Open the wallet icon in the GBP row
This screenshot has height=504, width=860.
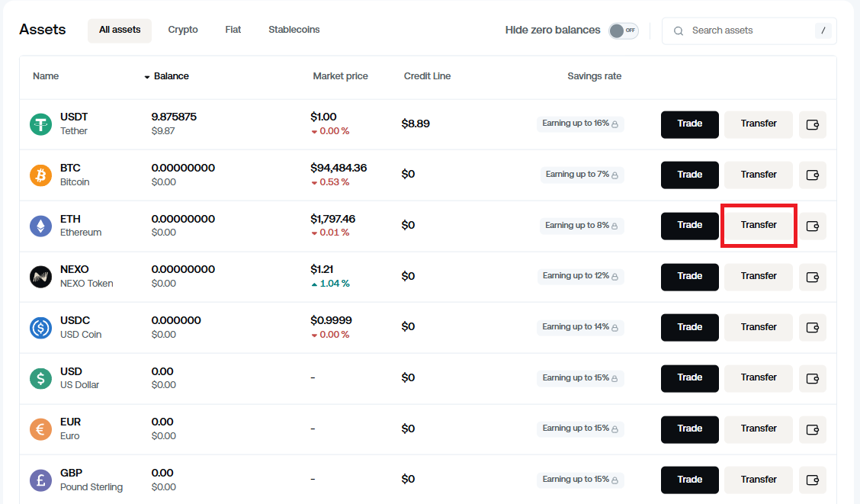coord(812,480)
